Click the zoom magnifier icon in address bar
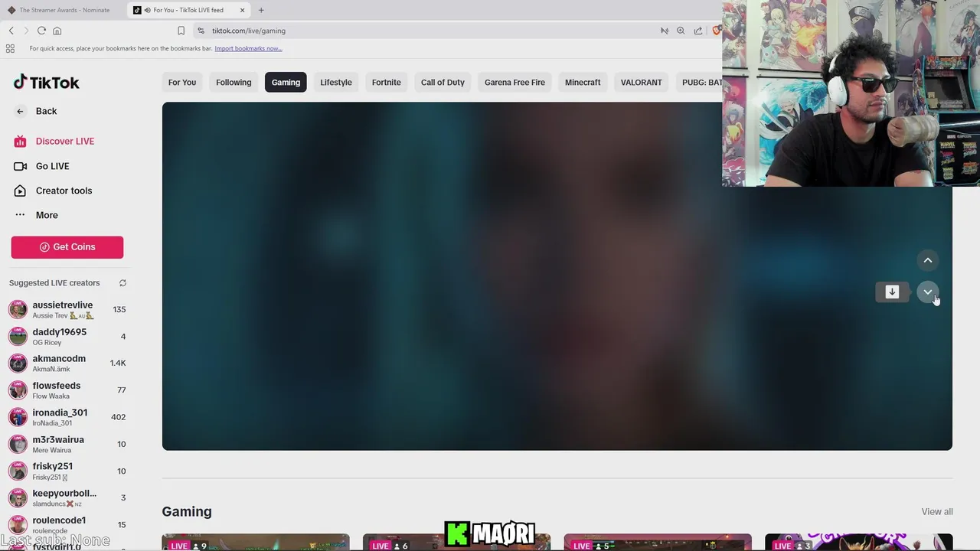The width and height of the screenshot is (980, 551). tap(681, 31)
